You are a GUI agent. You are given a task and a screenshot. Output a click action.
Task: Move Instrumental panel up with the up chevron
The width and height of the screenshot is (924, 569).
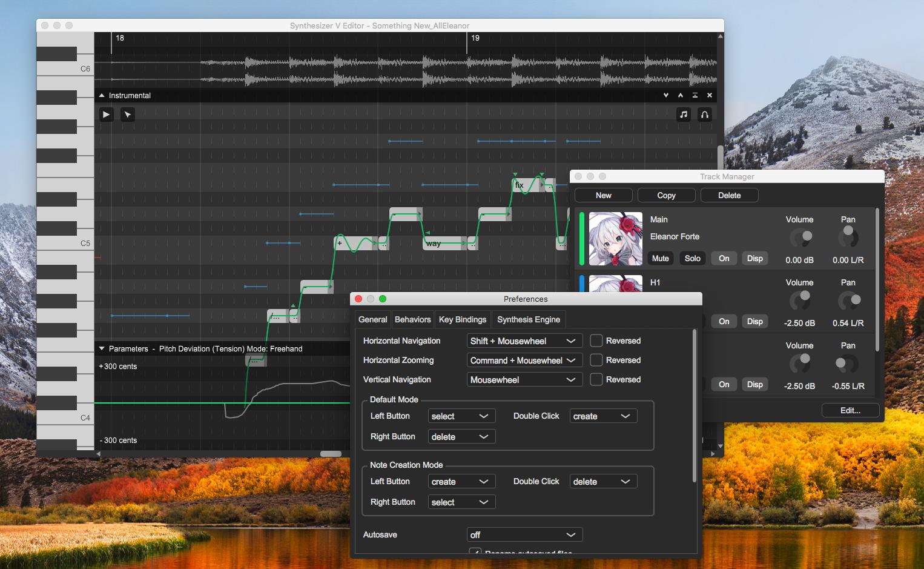[681, 95]
